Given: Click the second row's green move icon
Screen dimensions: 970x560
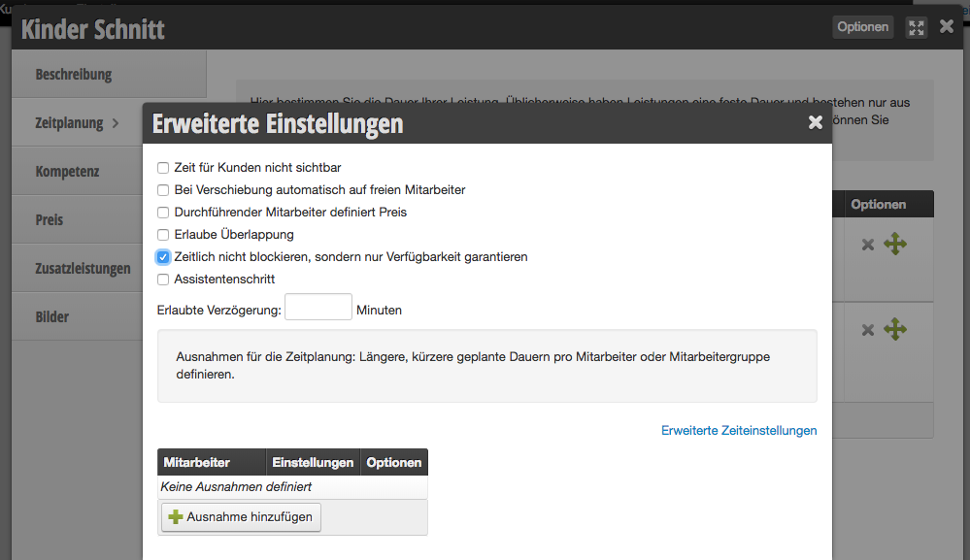Looking at the screenshot, I should click(895, 329).
